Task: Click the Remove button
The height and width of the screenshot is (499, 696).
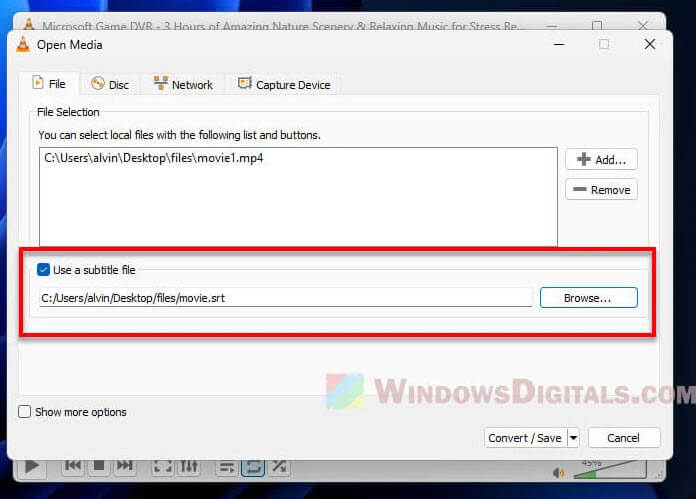Action: click(601, 190)
